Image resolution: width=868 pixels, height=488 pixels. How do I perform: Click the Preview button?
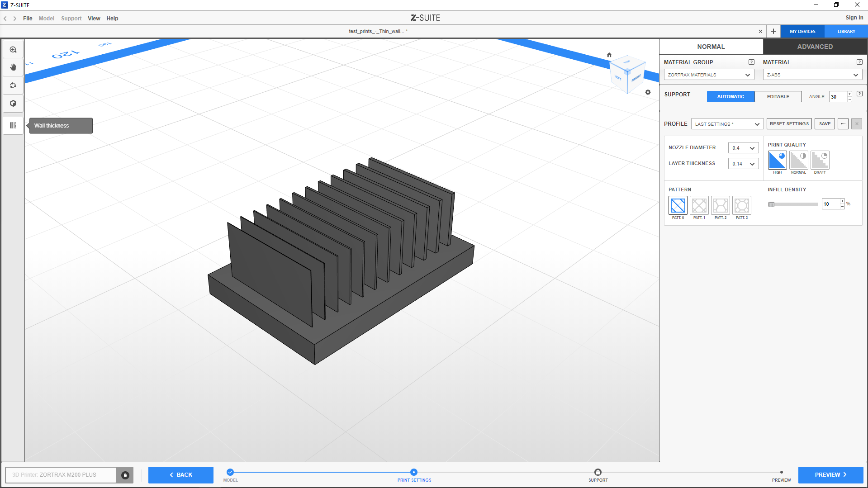[830, 475]
